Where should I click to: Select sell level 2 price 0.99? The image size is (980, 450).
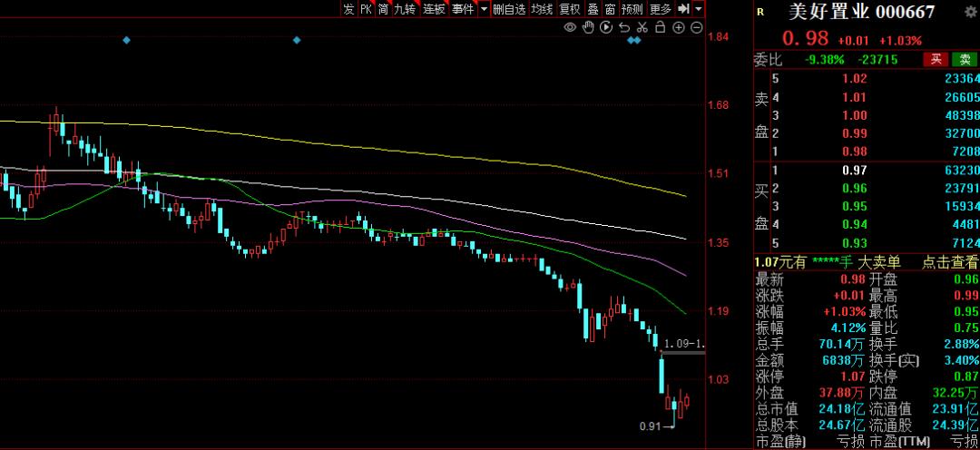pyautogui.click(x=856, y=133)
